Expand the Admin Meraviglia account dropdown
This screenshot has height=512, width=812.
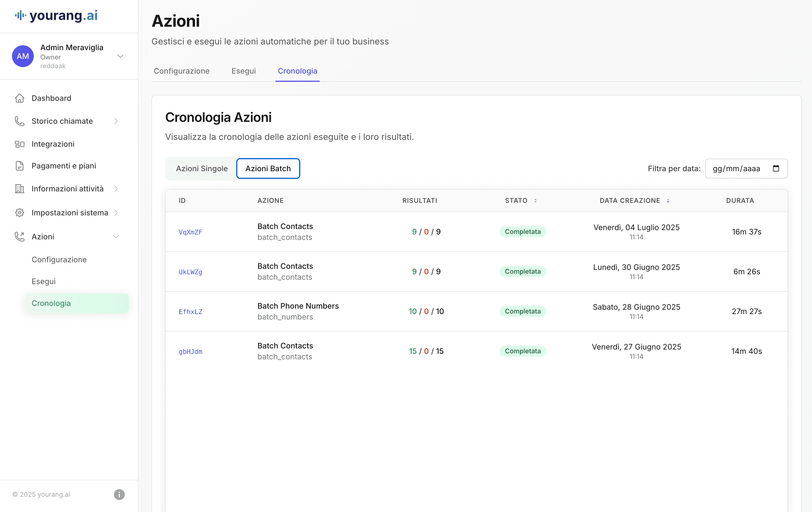pos(120,56)
